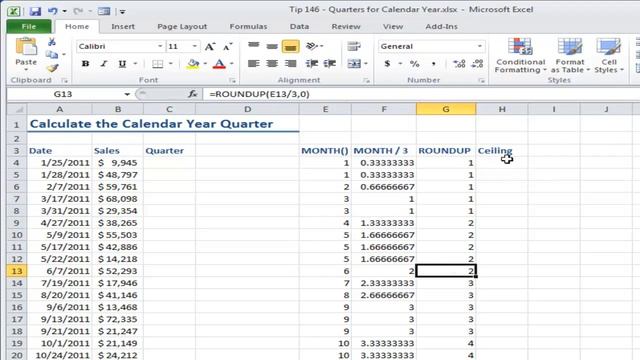The height and width of the screenshot is (360, 640).
Task: Click the Select All corner button
Action: tap(17, 109)
